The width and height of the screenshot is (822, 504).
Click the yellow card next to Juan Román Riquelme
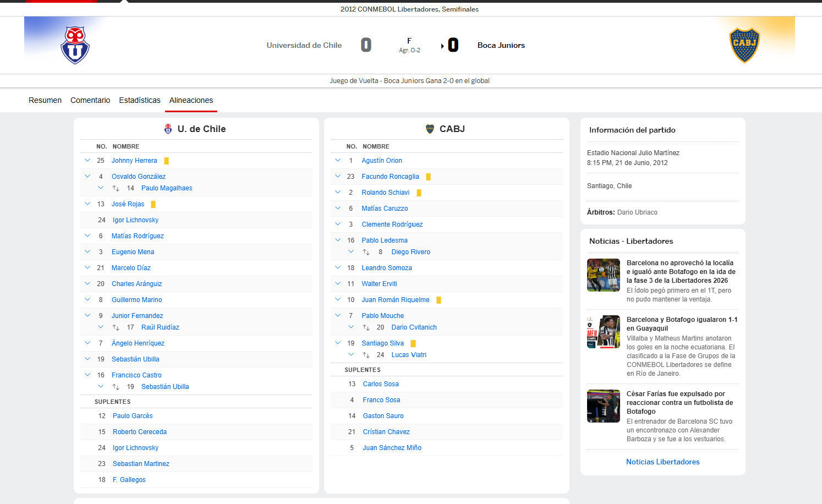pyautogui.click(x=439, y=300)
